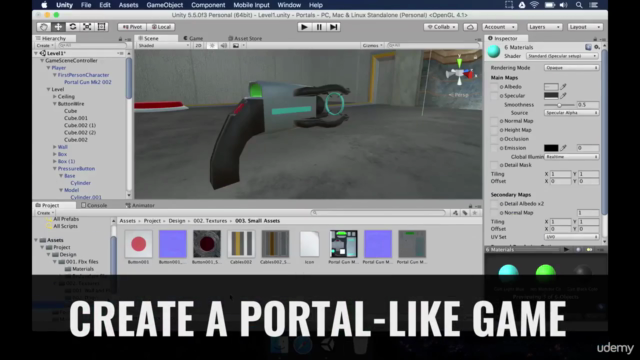
Task: Open the Shader dropdown
Action: click(x=562, y=56)
